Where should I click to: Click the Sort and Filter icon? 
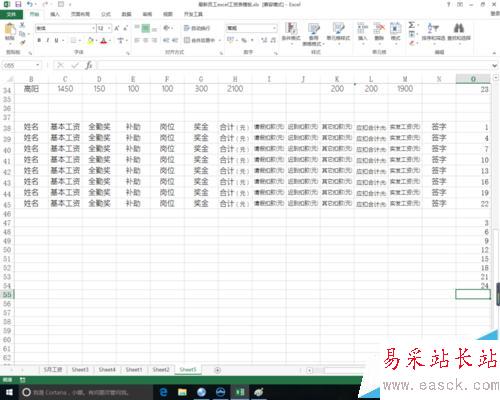[433, 28]
